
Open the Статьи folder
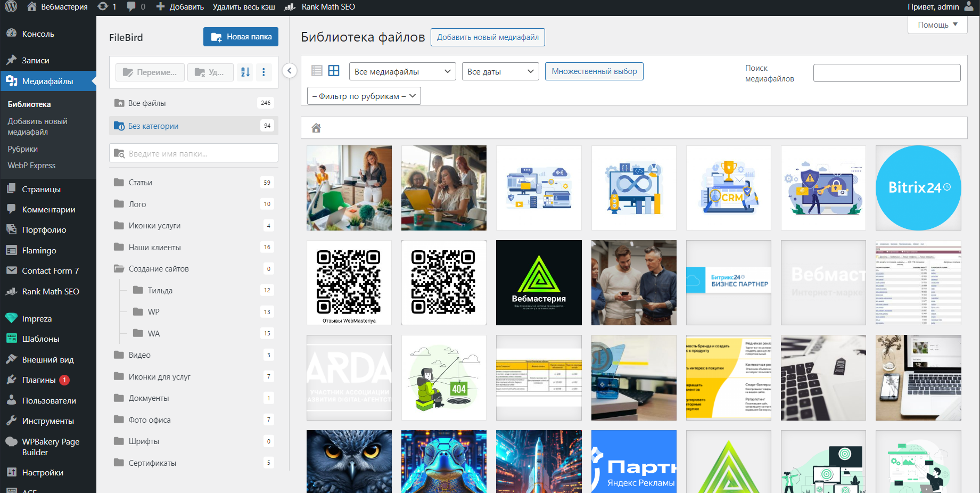pos(194,183)
